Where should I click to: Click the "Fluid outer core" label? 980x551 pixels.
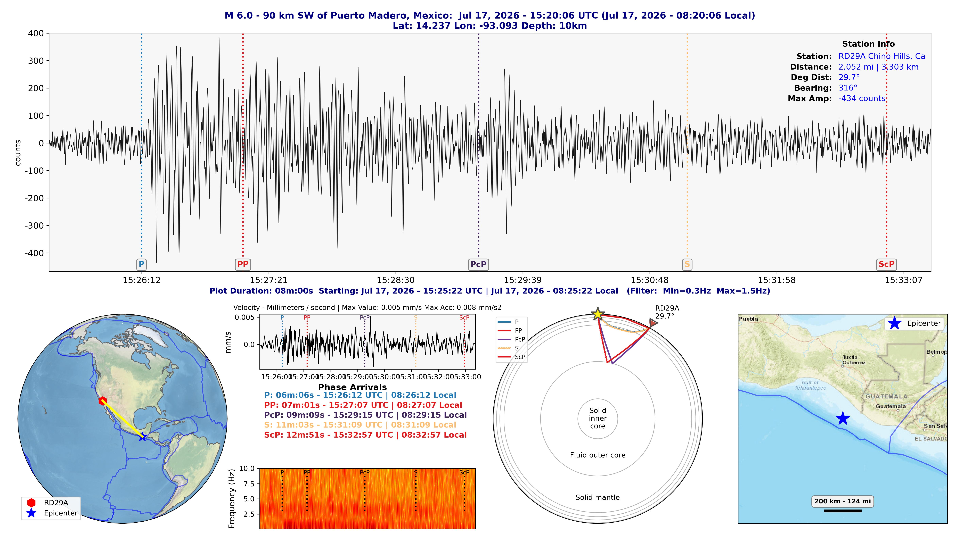[x=597, y=455]
